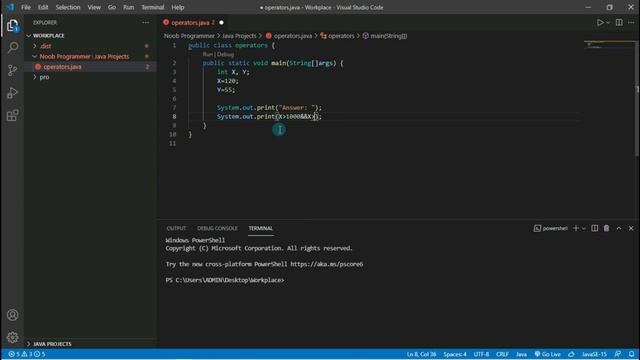
Task: Open the Search view in activity bar
Action: pyautogui.click(x=13, y=48)
